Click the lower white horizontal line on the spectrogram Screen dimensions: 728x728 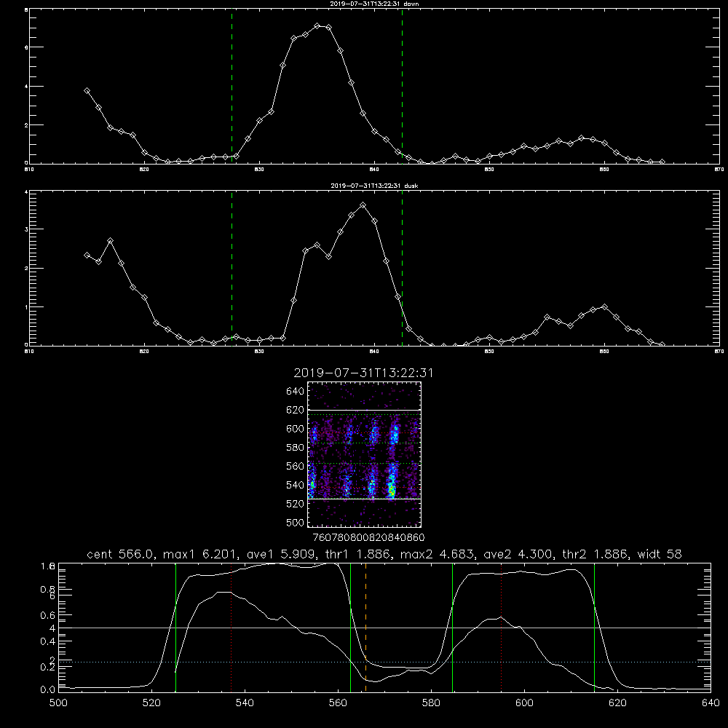point(364,499)
